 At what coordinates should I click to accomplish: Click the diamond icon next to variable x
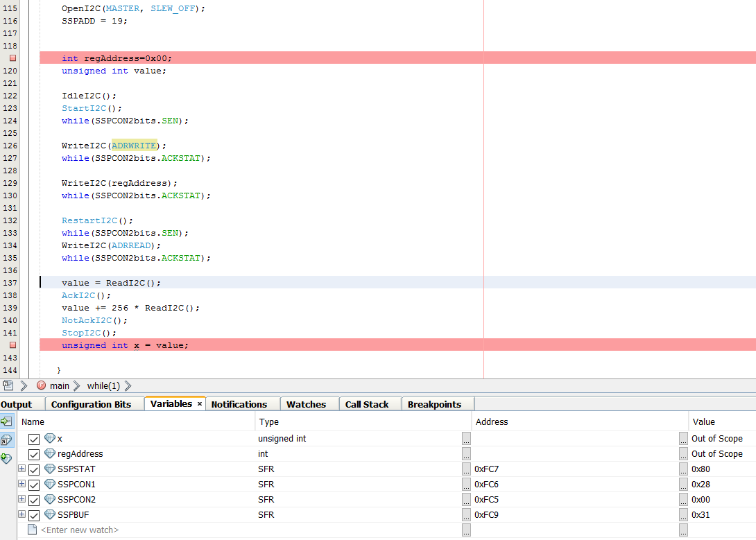pyautogui.click(x=50, y=438)
